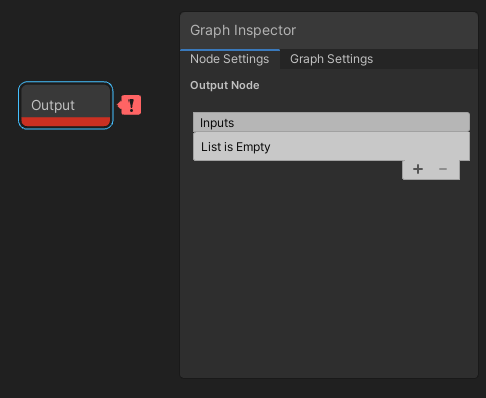Select the List is Empty row
486x398 pixels.
331,147
